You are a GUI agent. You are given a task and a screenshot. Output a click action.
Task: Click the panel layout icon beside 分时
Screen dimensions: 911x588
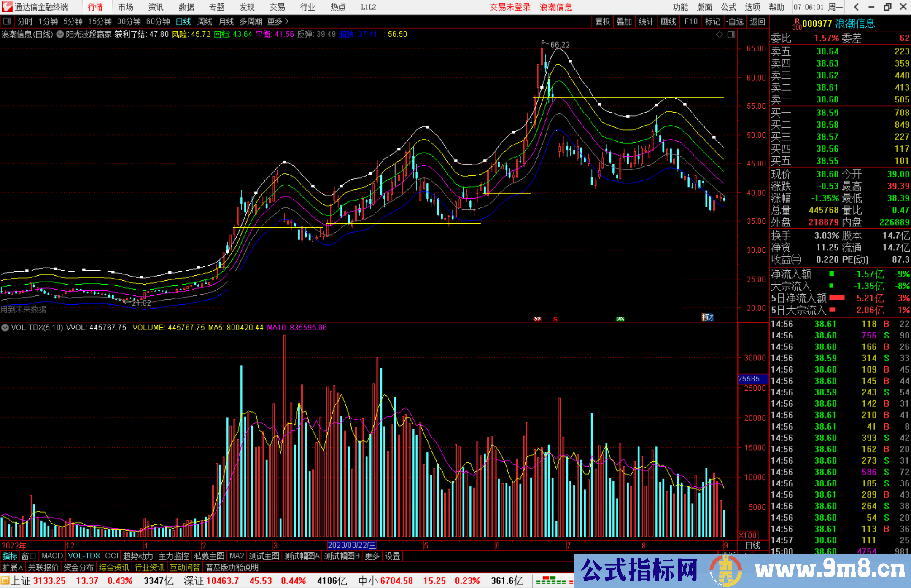coord(7,21)
